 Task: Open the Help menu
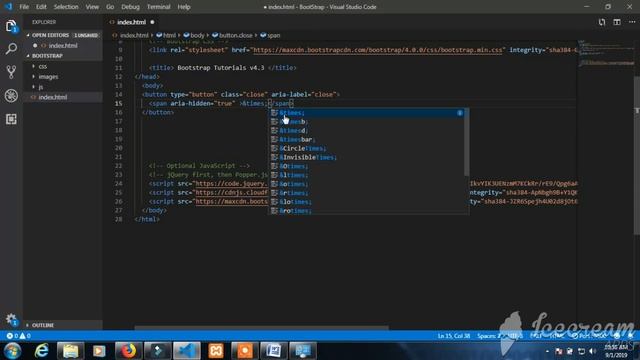pos(184,7)
